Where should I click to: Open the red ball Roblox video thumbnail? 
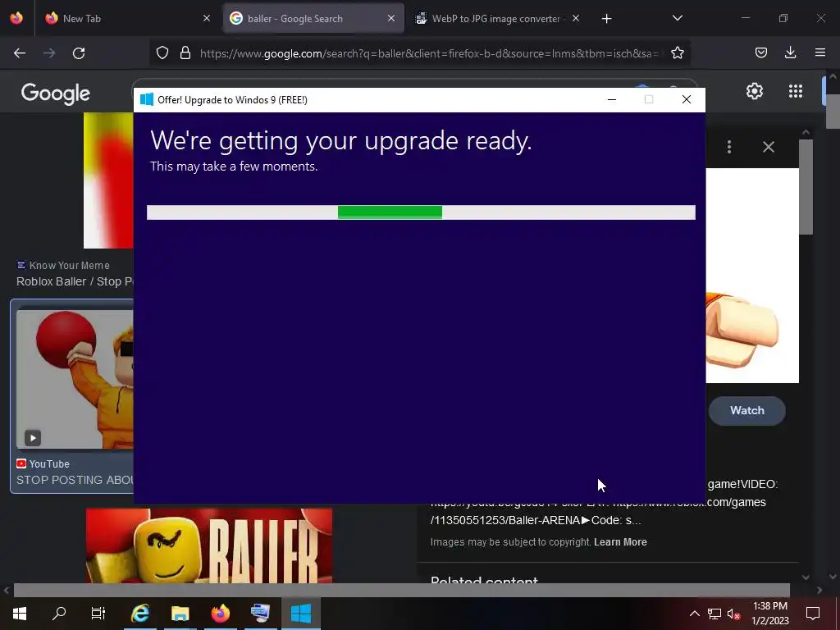tap(75, 379)
